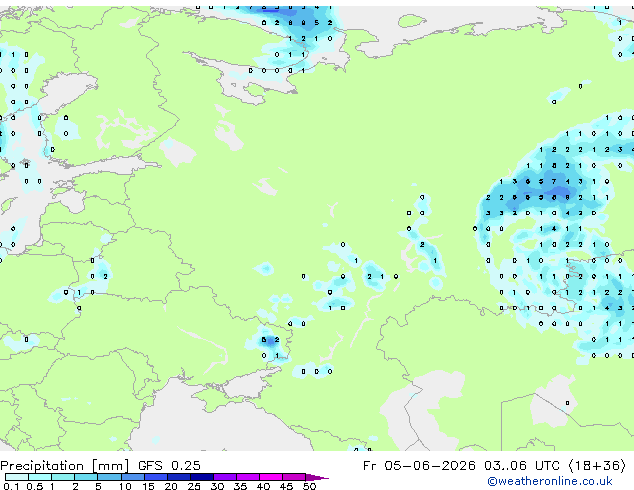Pick the 1–2 mm legend swatch

pos(63,477)
